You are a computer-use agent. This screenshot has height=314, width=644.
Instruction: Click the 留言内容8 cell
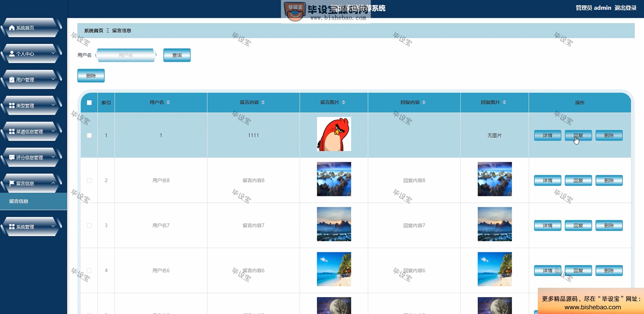click(x=253, y=180)
